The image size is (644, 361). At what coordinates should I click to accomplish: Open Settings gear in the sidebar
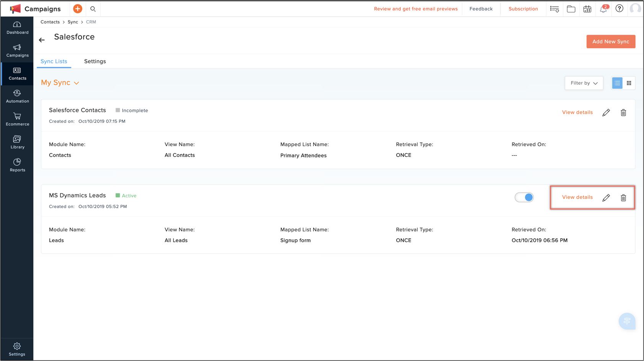pyautogui.click(x=17, y=350)
